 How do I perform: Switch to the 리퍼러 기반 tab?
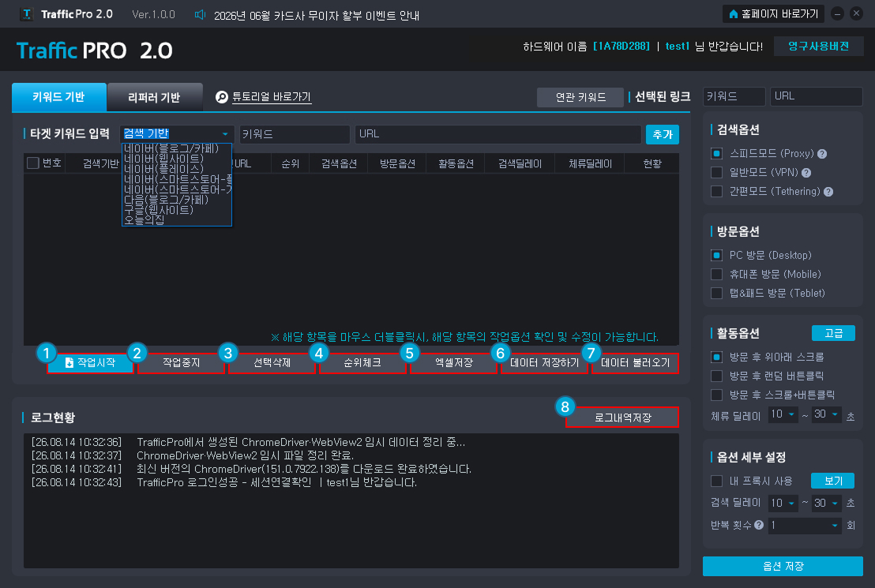point(155,97)
